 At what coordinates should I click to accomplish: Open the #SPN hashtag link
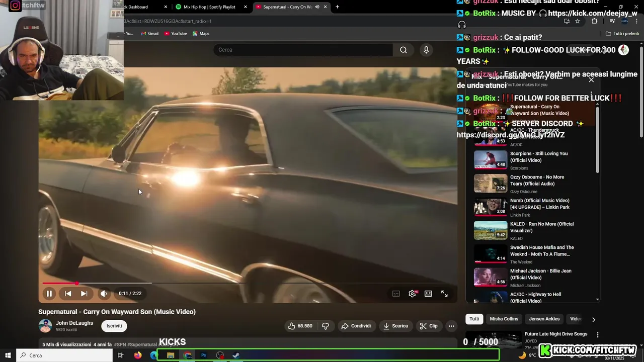(120, 345)
